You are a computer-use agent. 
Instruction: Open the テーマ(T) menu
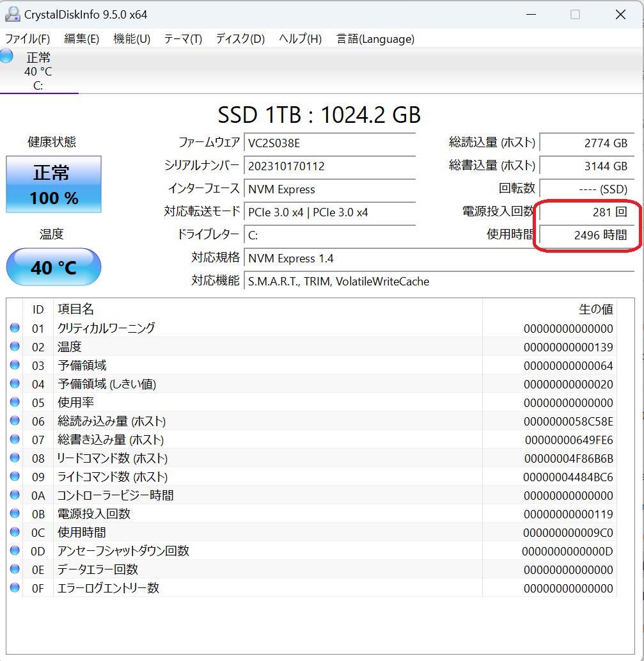click(x=182, y=39)
